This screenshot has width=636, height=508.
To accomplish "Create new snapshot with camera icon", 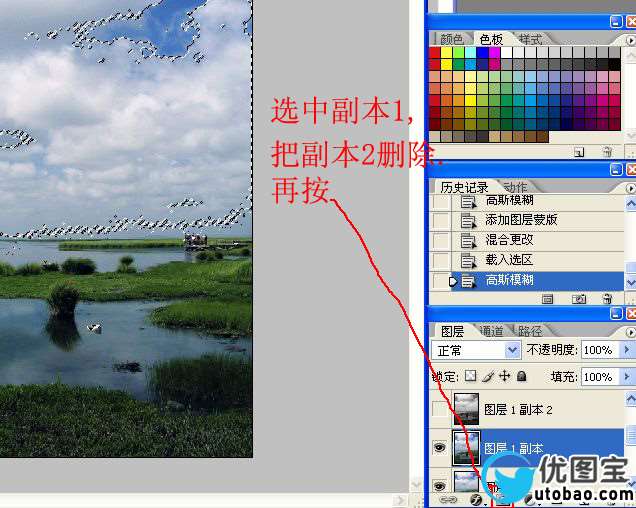I will [x=579, y=299].
